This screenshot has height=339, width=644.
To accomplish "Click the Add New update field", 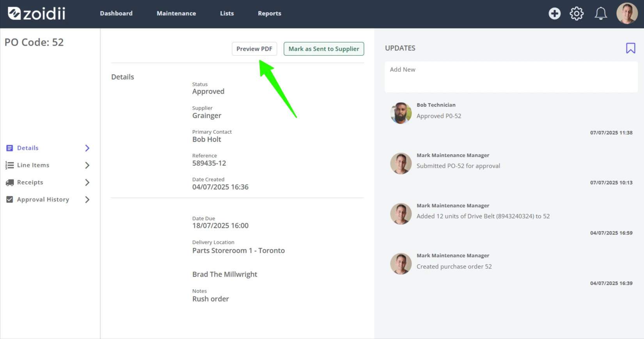I will [x=511, y=77].
